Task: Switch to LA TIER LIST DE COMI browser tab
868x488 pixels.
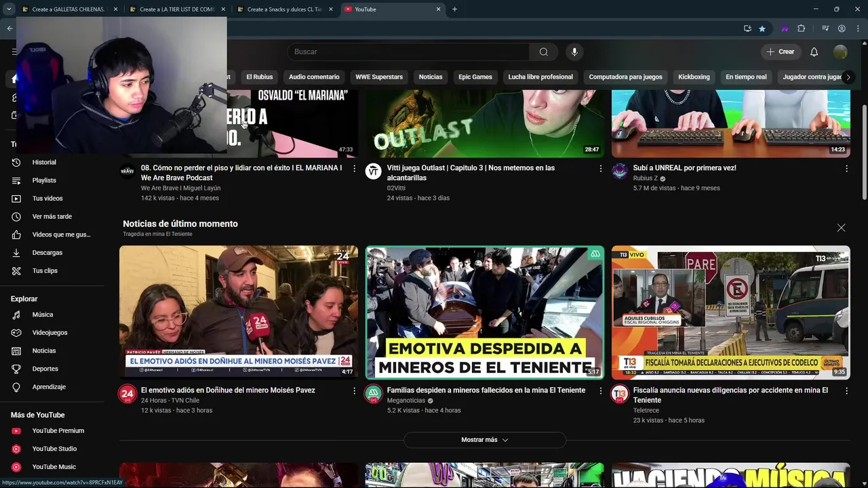Action: pos(176,9)
